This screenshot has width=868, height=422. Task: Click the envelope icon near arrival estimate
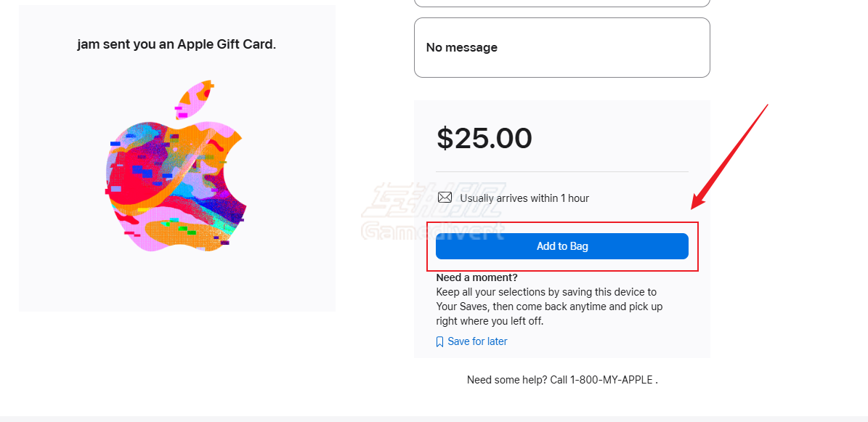point(446,197)
